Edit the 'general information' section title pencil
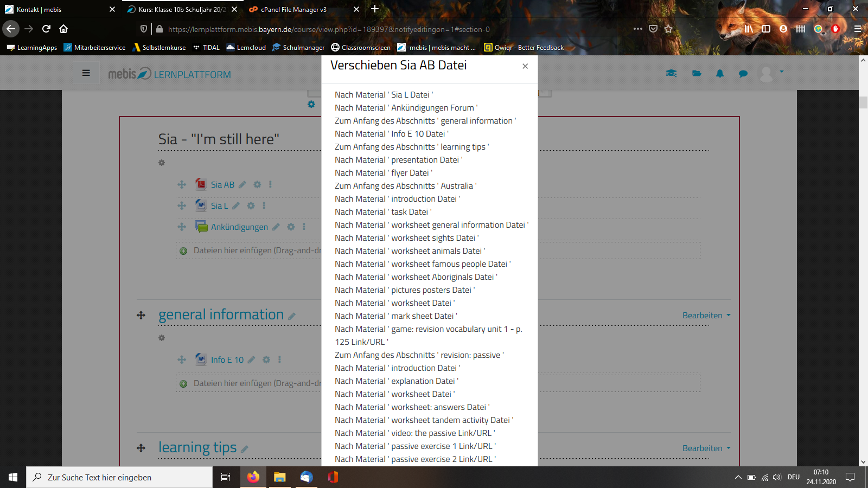Screen dimensions: 868x488 [292, 316]
